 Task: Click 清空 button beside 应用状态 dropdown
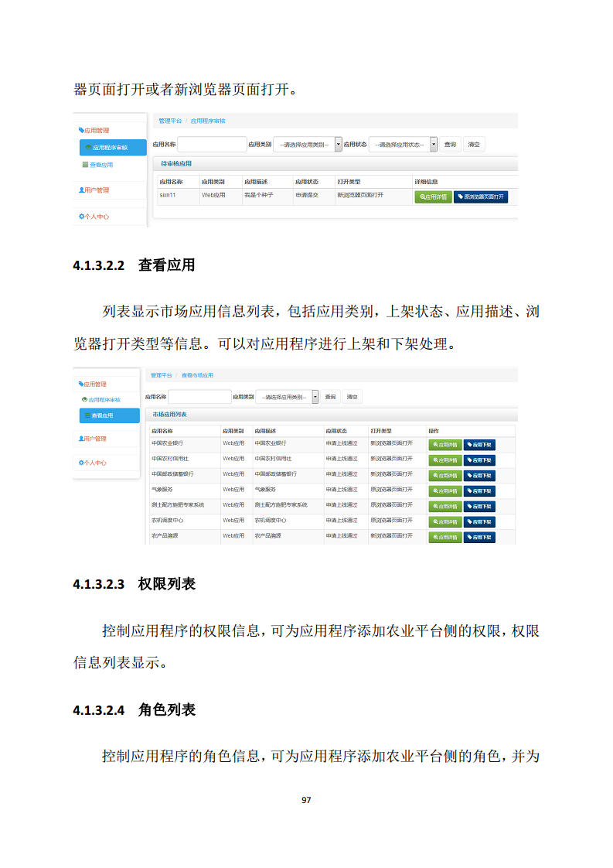pyautogui.click(x=474, y=145)
